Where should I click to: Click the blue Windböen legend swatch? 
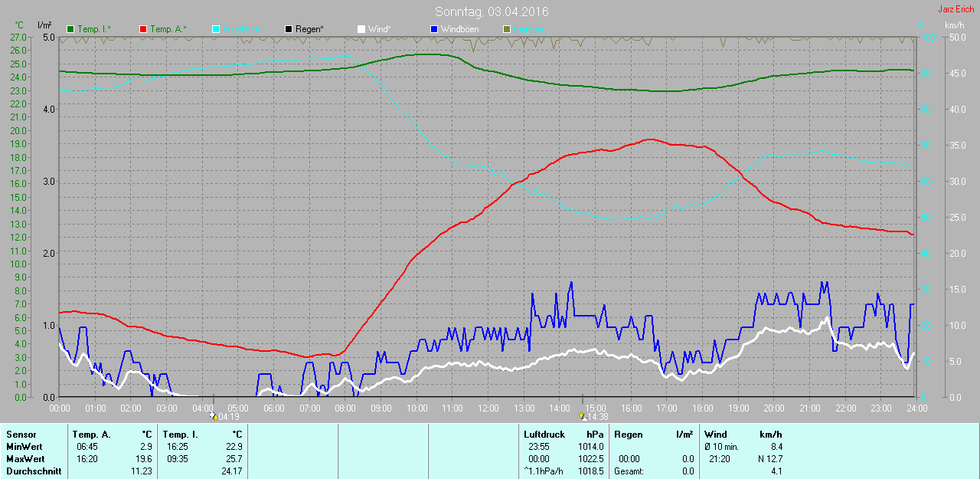(x=433, y=29)
